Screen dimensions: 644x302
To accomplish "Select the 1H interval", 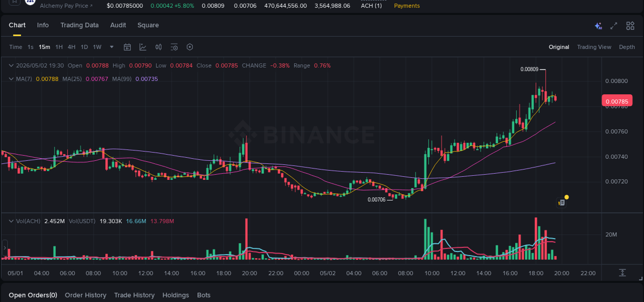I will (x=59, y=47).
